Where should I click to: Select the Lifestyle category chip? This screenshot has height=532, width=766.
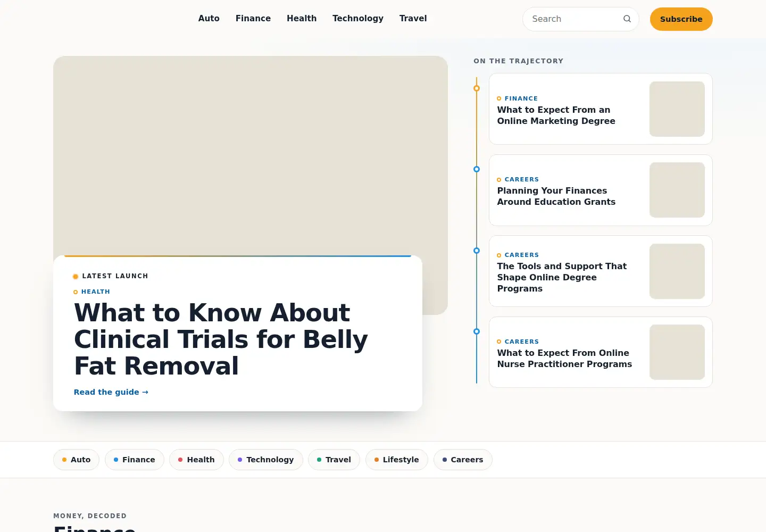click(397, 460)
